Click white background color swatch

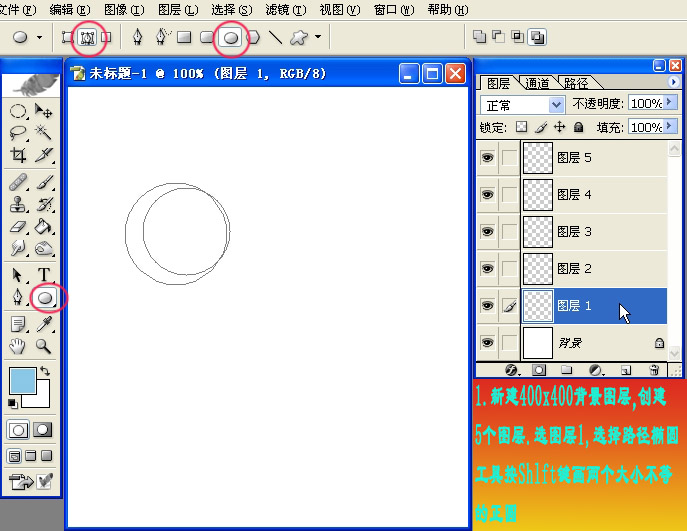(x=43, y=400)
